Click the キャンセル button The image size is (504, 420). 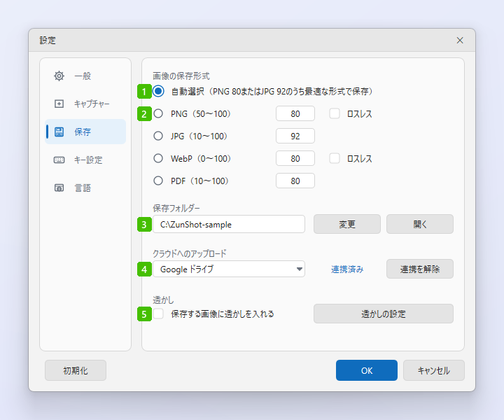point(434,370)
